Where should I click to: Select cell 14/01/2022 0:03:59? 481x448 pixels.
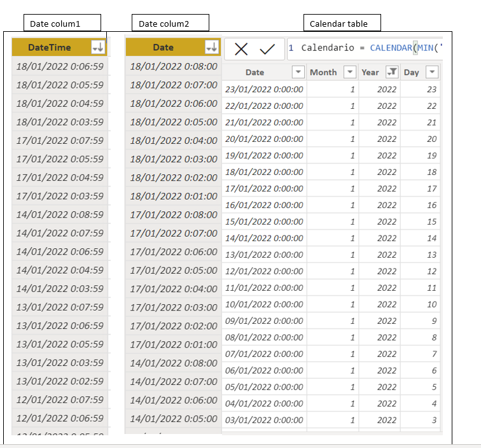(x=60, y=288)
